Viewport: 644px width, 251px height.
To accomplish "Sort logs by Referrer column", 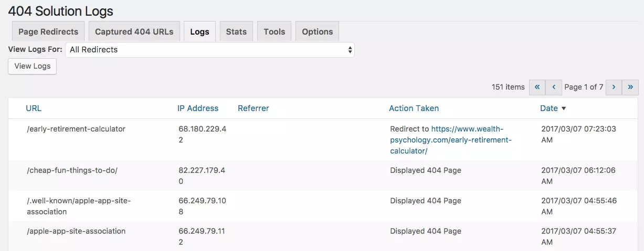I will tap(253, 108).
